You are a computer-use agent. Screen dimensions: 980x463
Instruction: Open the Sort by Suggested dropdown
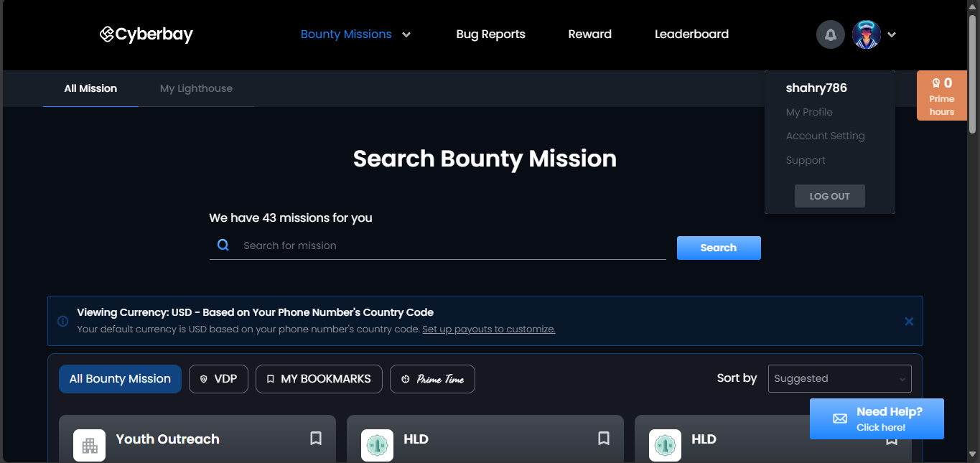pos(839,378)
